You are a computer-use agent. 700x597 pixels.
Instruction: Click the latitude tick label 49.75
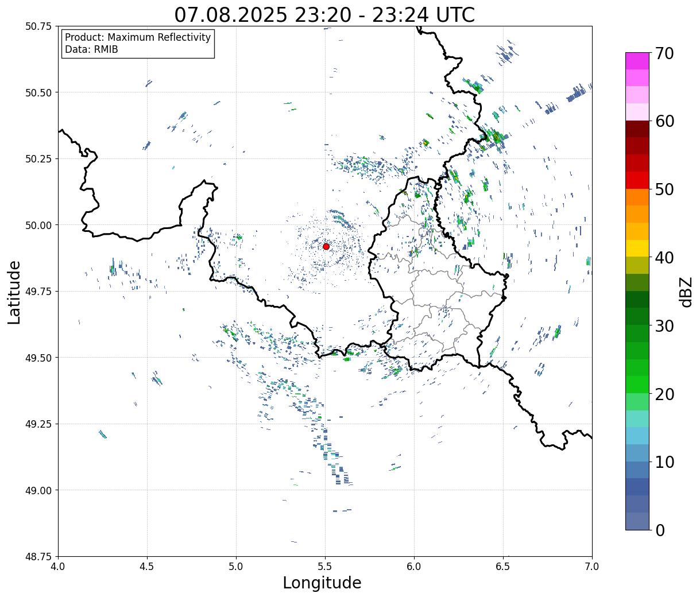click(38, 292)
